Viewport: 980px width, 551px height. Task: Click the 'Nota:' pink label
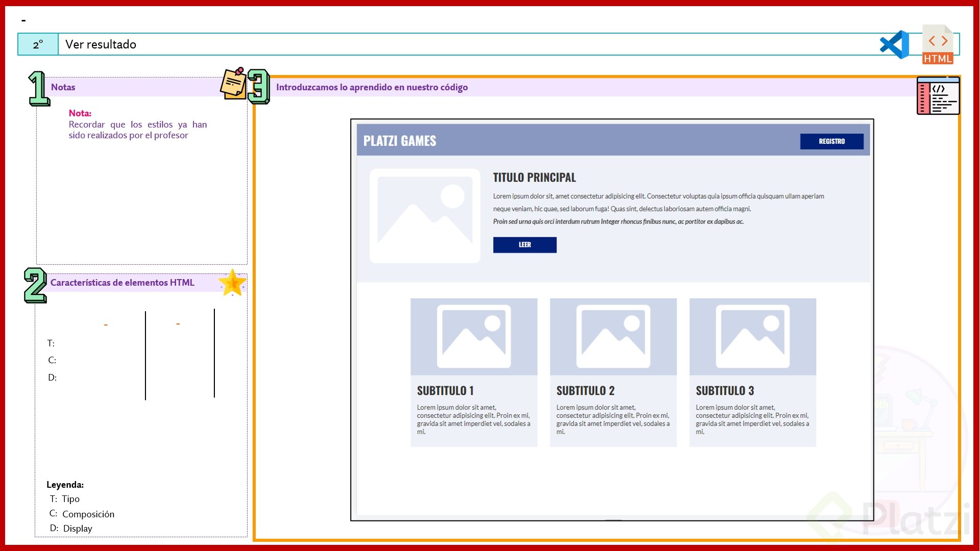pos(80,113)
